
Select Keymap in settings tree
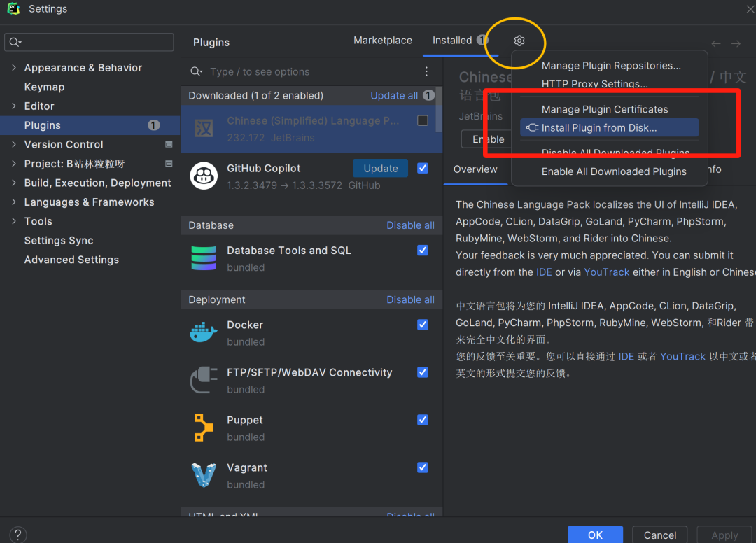(x=44, y=87)
